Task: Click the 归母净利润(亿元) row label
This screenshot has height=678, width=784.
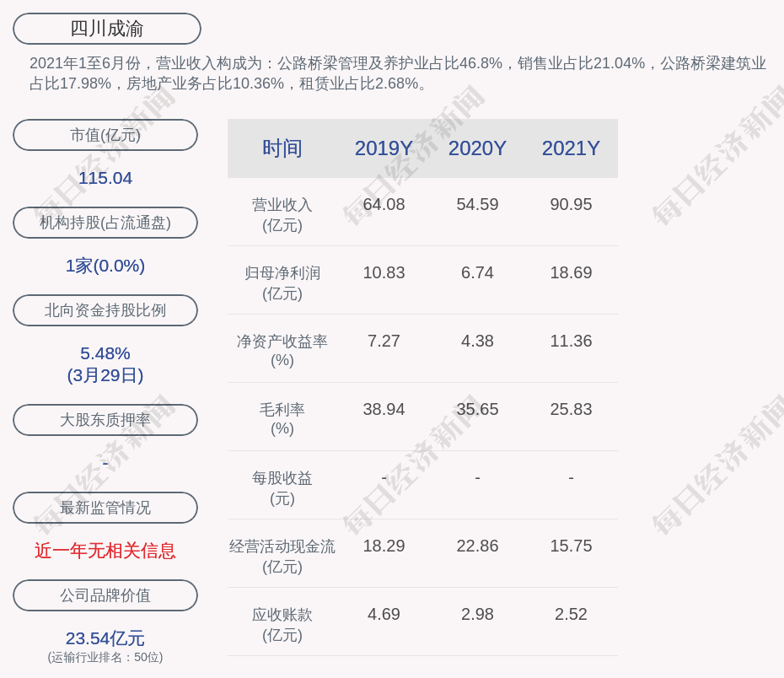Action: pos(282,283)
